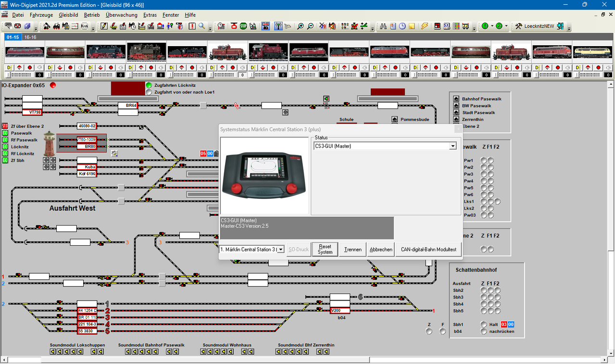The width and height of the screenshot is (615, 364).
Task: Open the Status CS3-GUI (Master) dropdown
Action: coord(452,146)
